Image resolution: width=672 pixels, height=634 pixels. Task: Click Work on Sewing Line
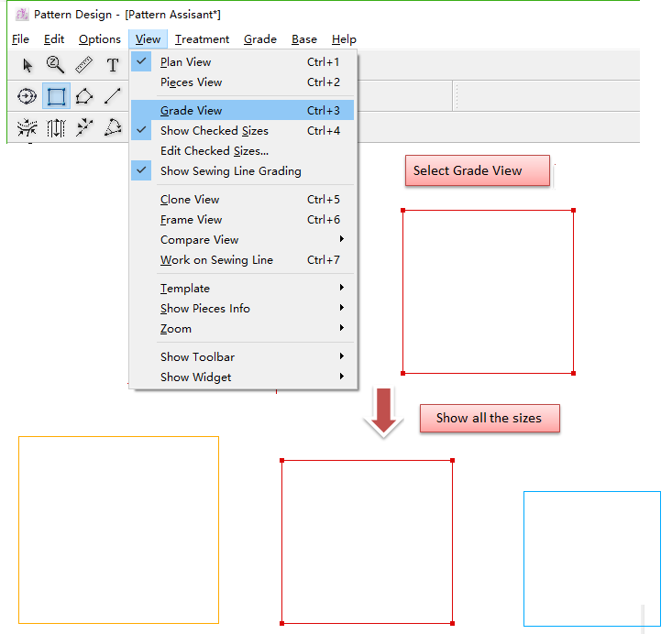(216, 260)
